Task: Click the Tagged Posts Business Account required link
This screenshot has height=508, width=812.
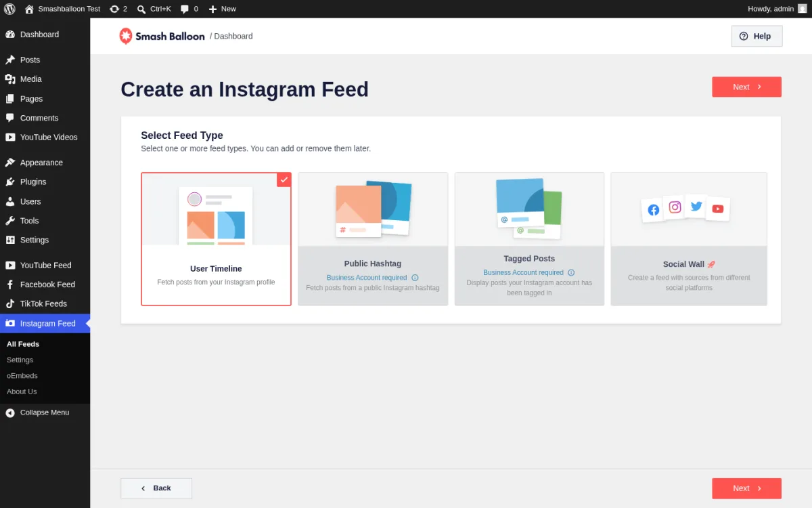Action: coord(523,272)
